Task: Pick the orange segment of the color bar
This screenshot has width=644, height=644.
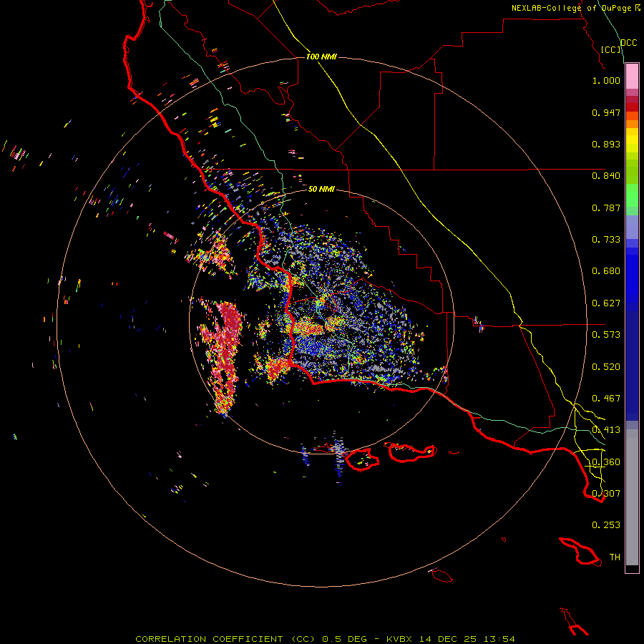Action: [x=632, y=124]
